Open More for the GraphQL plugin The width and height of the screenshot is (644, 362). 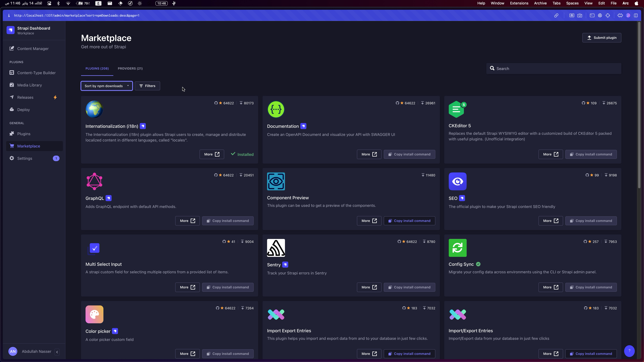point(187,221)
